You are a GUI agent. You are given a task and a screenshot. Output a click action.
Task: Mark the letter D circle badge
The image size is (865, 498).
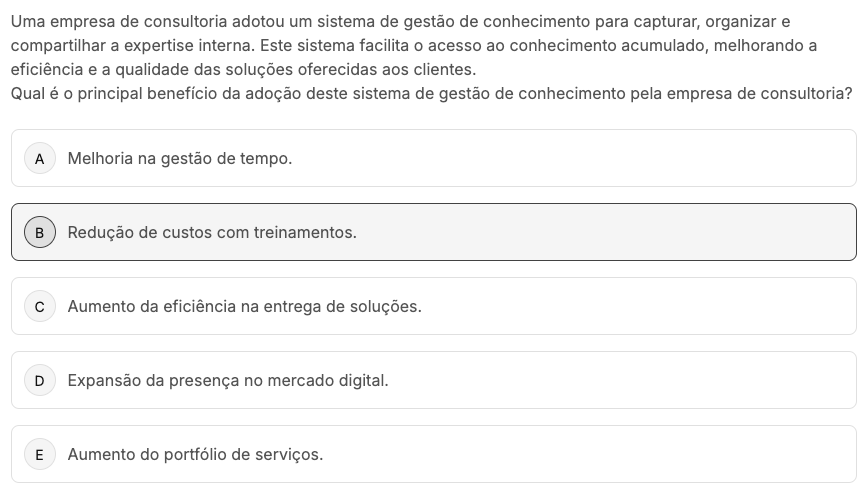(40, 380)
